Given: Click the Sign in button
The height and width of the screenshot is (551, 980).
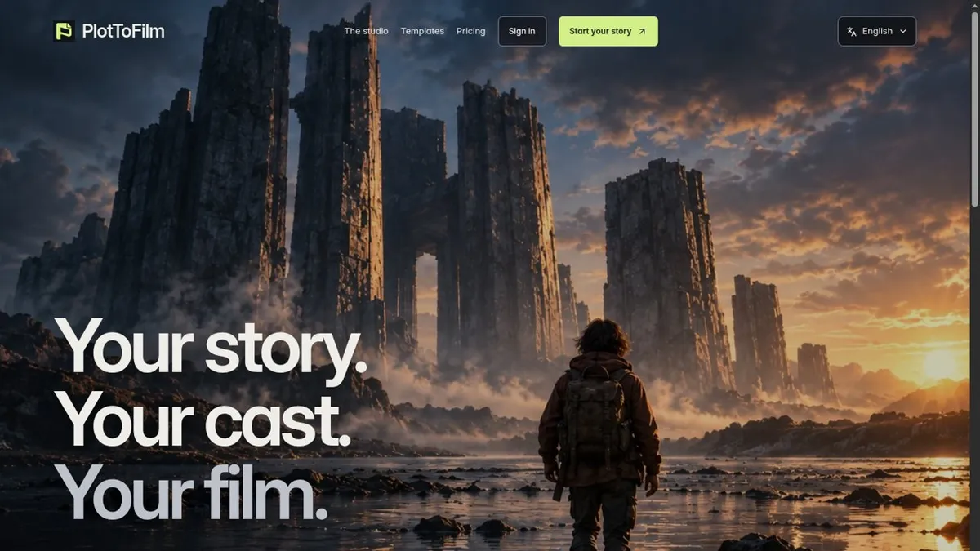Looking at the screenshot, I should point(522,31).
